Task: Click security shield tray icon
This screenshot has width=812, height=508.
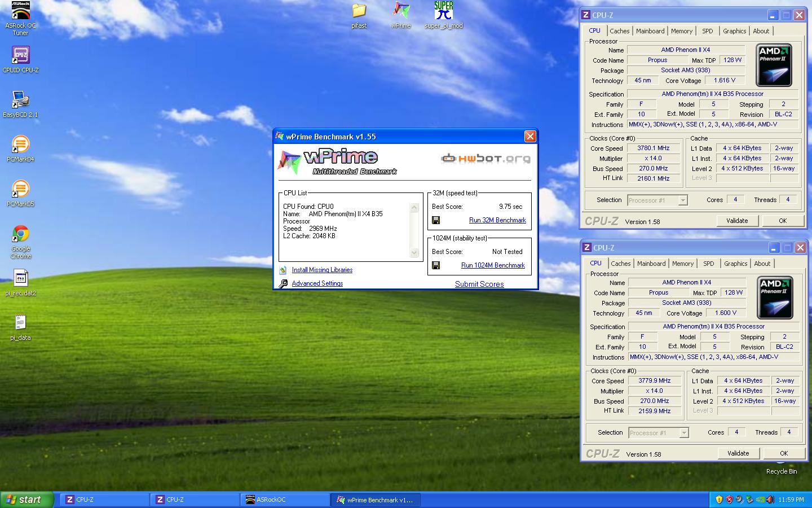Action: (x=719, y=500)
